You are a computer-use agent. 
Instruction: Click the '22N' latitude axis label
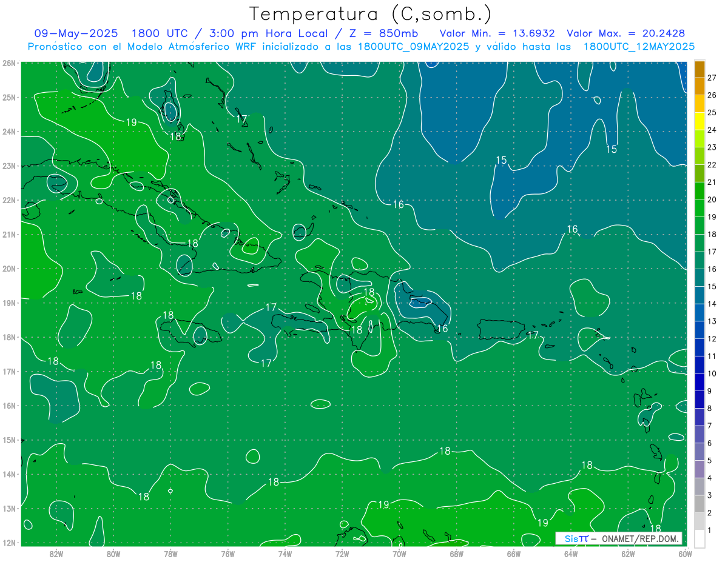tap(8, 200)
